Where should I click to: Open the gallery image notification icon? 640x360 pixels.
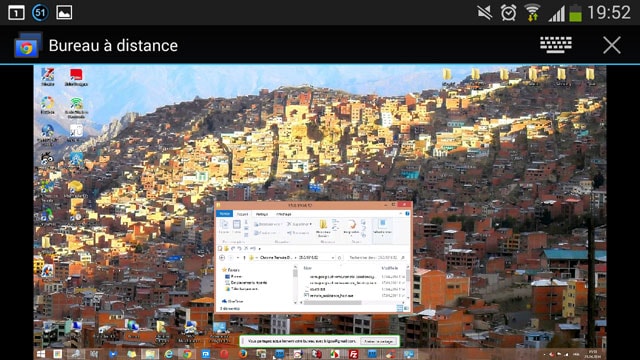pyautogui.click(x=64, y=12)
